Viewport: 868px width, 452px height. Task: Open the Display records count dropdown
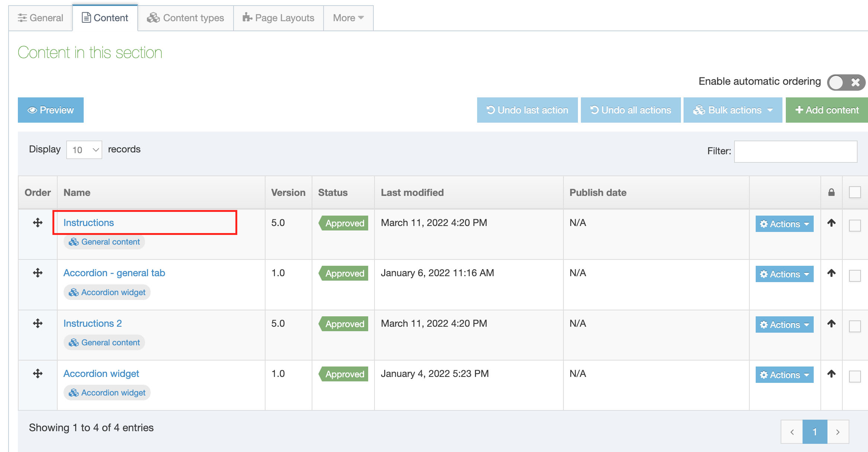tap(84, 150)
